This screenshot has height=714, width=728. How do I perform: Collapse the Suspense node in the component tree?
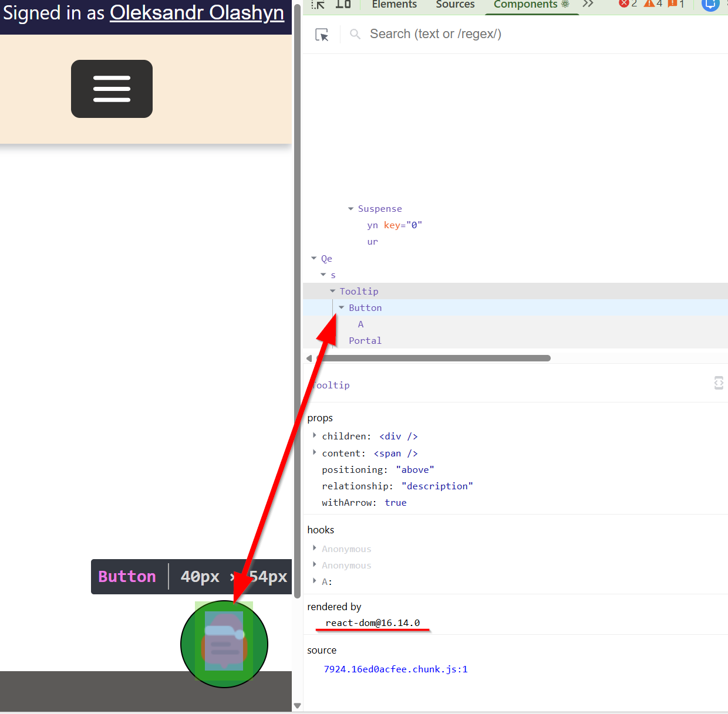(349, 208)
